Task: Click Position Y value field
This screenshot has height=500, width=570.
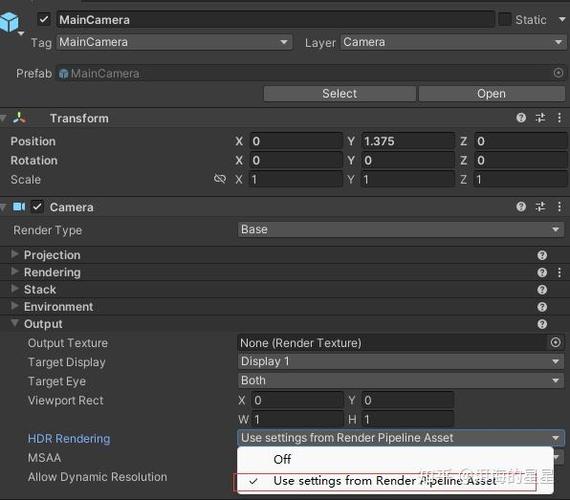Action: pos(408,141)
